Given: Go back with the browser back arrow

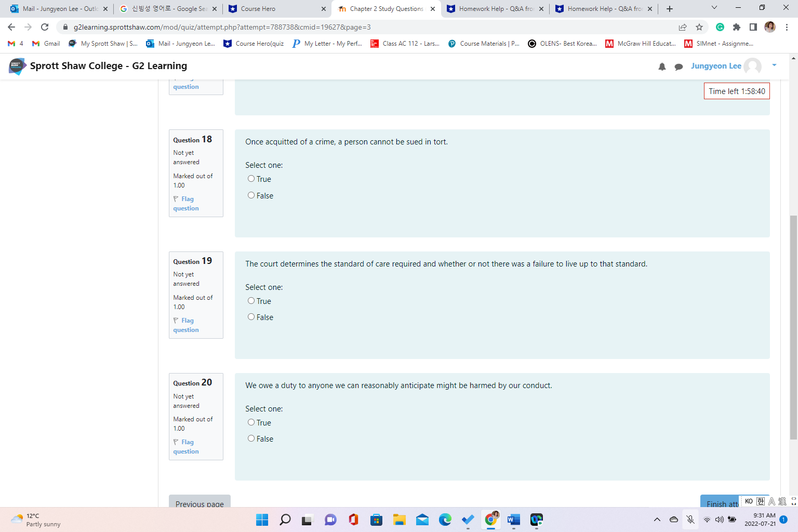Looking at the screenshot, I should coord(11,27).
